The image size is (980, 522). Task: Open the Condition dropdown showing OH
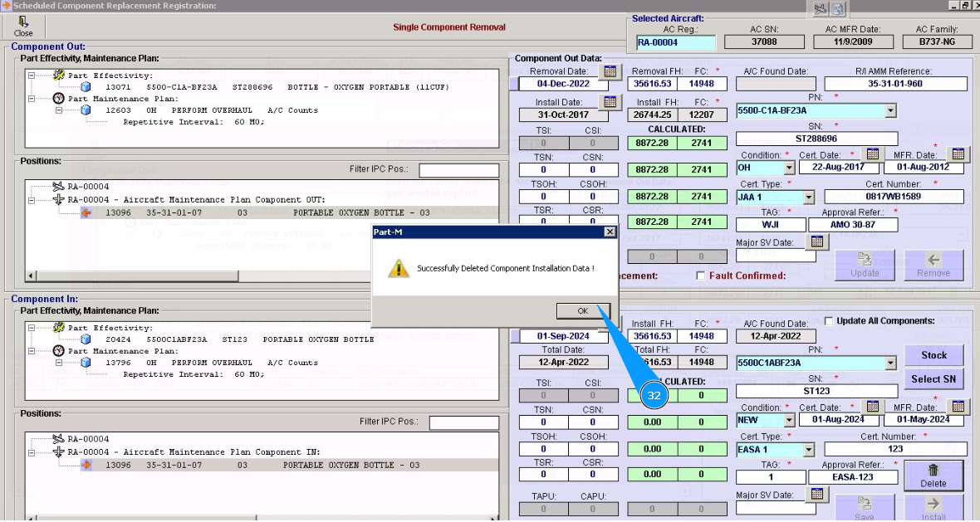pyautogui.click(x=787, y=168)
